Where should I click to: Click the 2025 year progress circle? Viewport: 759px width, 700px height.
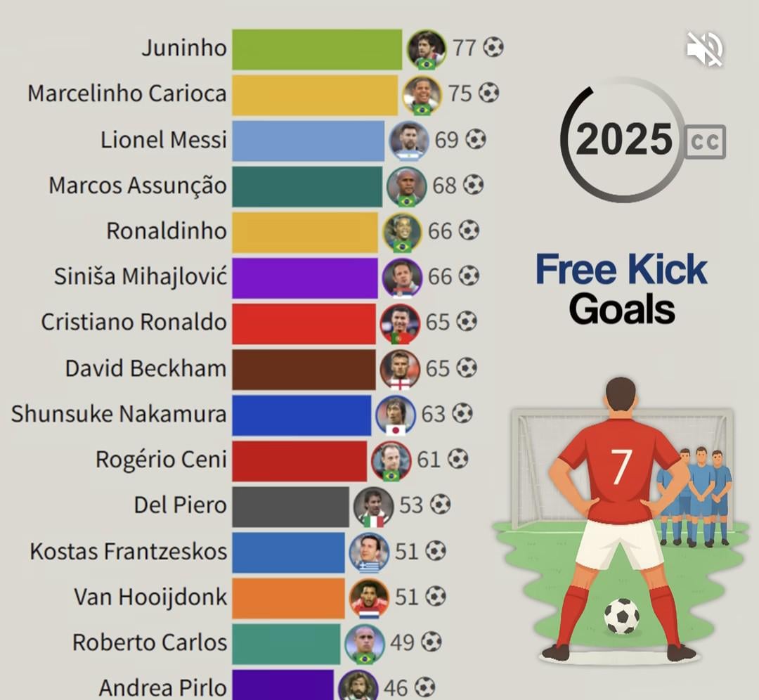pos(623,140)
